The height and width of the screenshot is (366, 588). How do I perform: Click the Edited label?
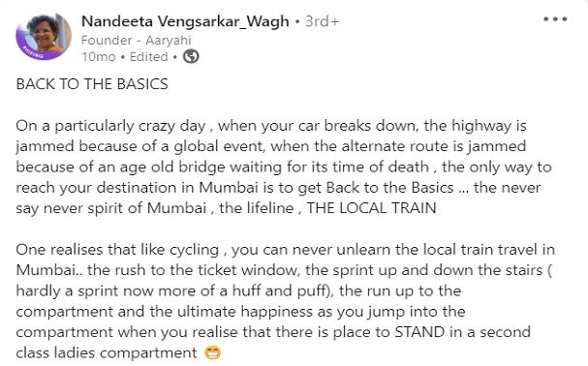point(148,56)
